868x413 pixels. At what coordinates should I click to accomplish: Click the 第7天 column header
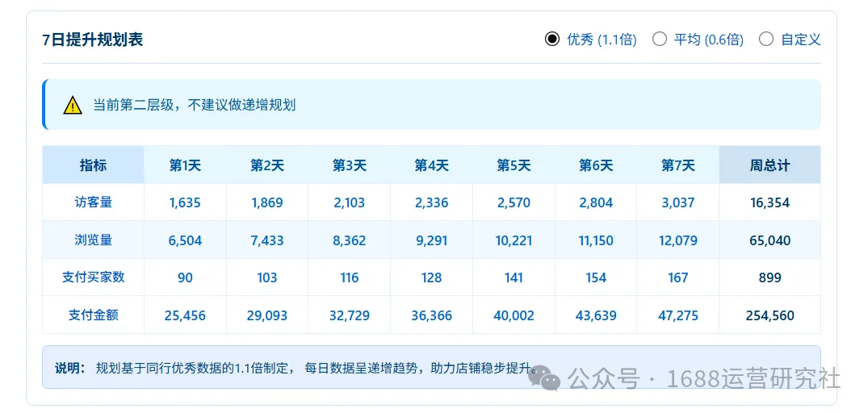(x=678, y=165)
